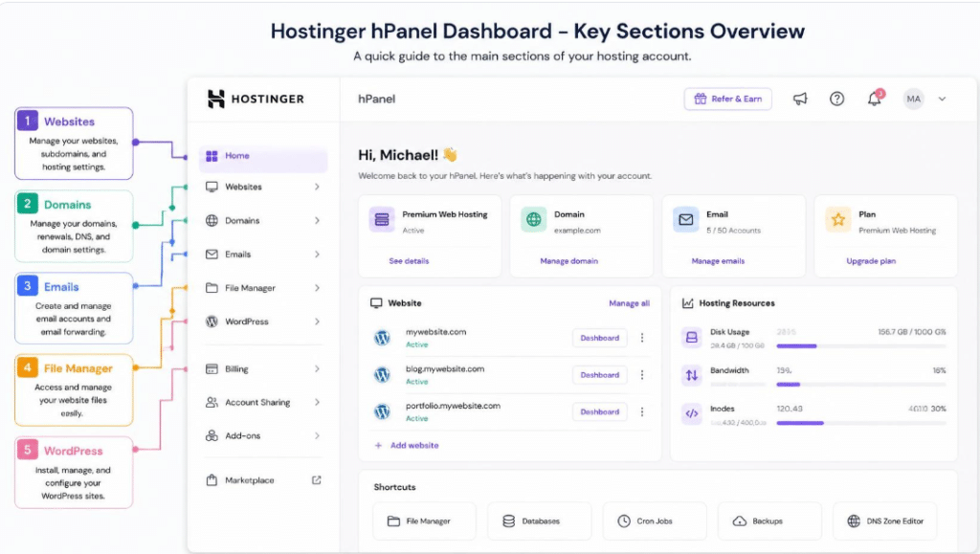Click the mywebsite.com site name

point(435,332)
